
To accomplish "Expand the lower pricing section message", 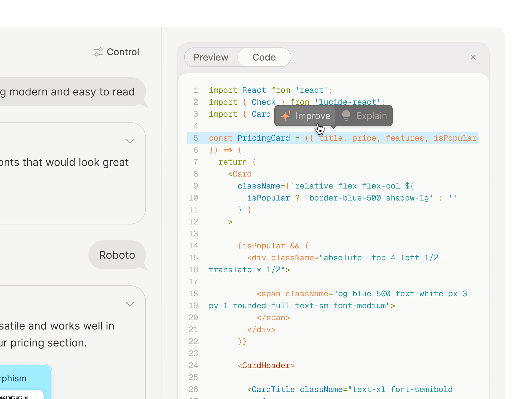I will [130, 304].
